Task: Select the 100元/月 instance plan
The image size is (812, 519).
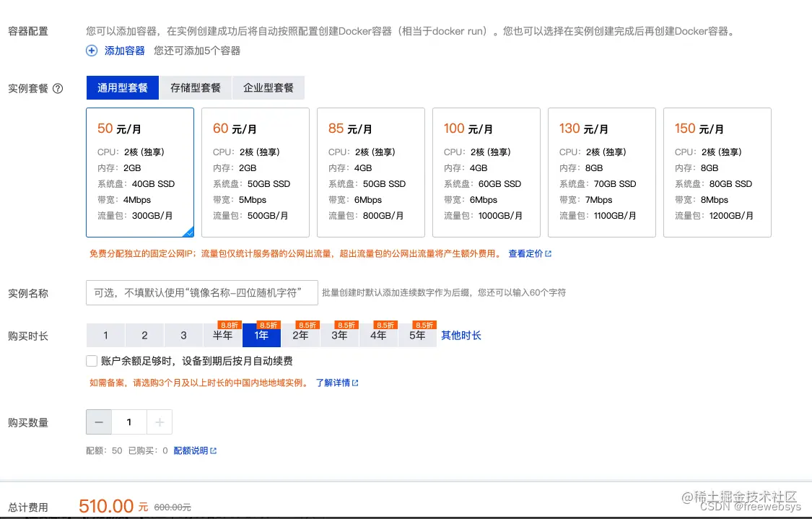Action: [486, 172]
